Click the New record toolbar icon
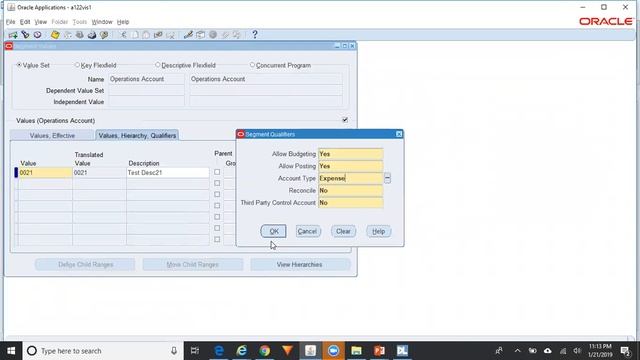 click(13, 35)
